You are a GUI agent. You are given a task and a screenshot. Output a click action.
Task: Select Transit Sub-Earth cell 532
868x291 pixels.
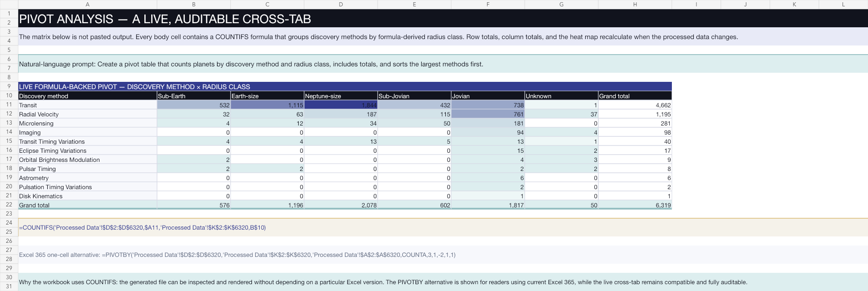(x=194, y=105)
